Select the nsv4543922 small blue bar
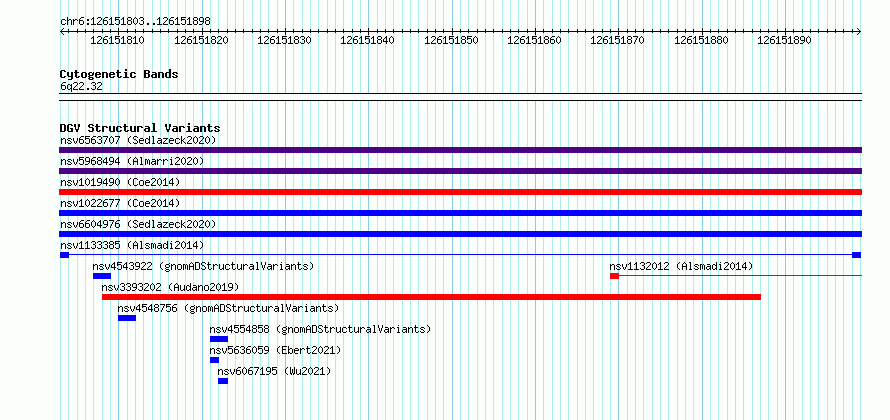The image size is (890, 420). pyautogui.click(x=102, y=276)
